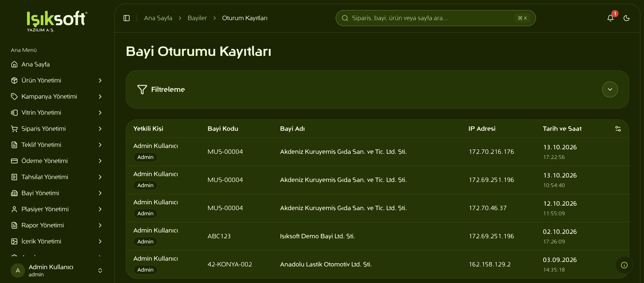644x283 pixels.
Task: Click the Ana Sayfa home icon in the sidebar
Action: pos(14,64)
